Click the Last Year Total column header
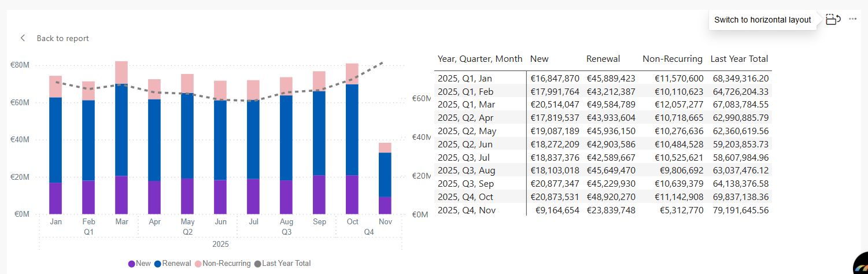 (x=739, y=59)
